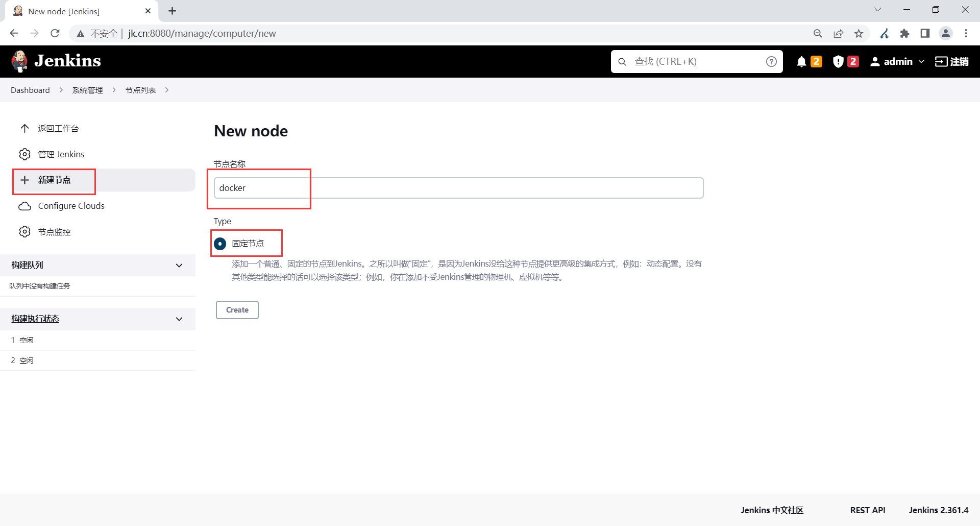Click the Jenkins 2.361.4 version link
This screenshot has width=980, height=526.
point(939,510)
